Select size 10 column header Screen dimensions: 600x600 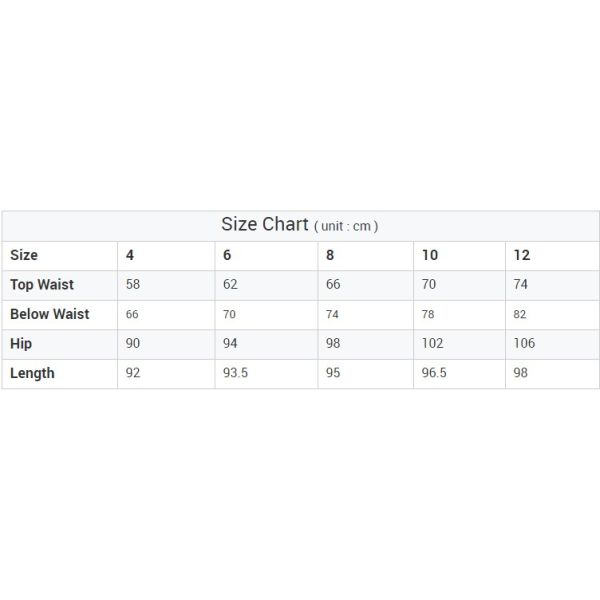[x=430, y=255]
